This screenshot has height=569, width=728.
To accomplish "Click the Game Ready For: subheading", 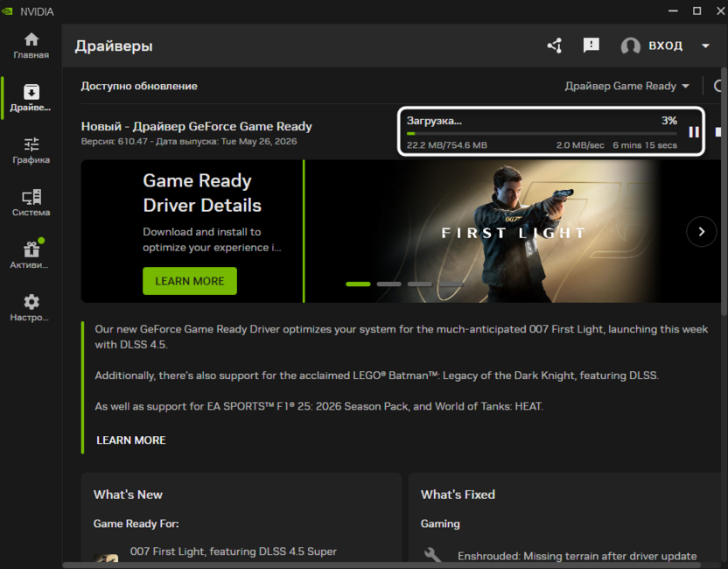I will (x=136, y=523).
